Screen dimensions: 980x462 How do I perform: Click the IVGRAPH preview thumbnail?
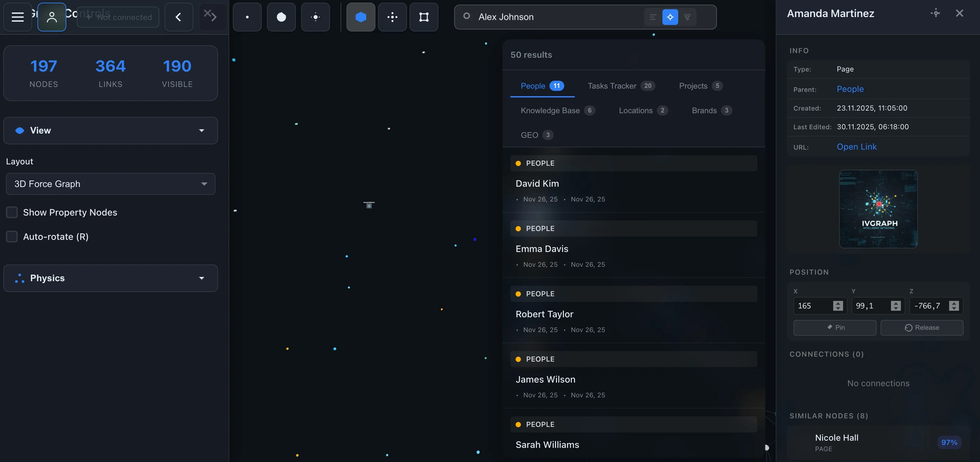click(x=878, y=209)
